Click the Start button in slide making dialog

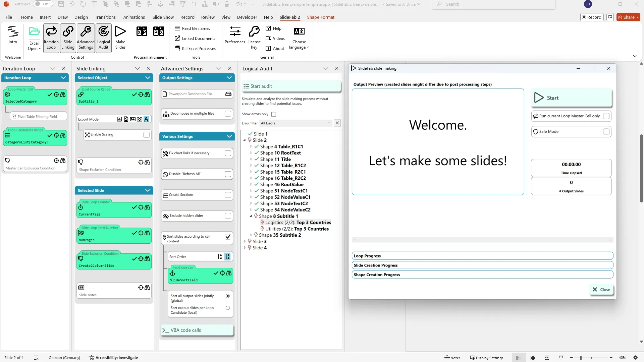point(571,98)
